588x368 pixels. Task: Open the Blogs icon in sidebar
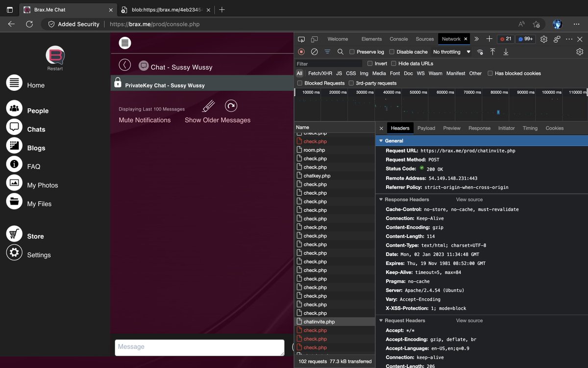tap(14, 145)
